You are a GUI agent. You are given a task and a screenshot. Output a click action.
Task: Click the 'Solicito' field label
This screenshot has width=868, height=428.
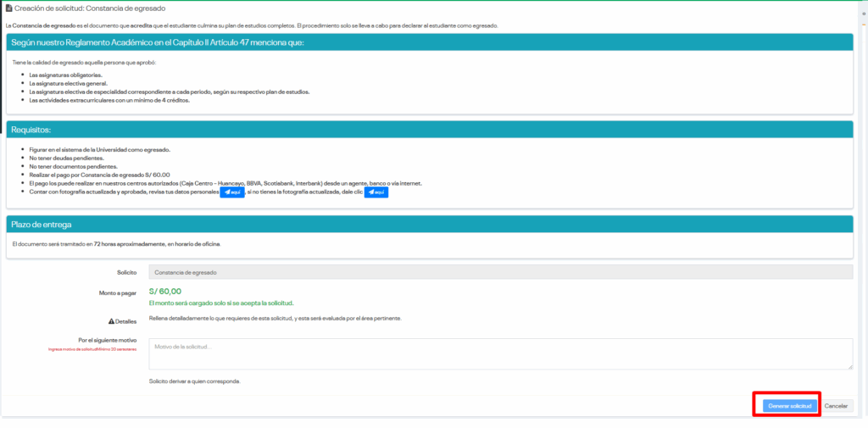coord(127,272)
